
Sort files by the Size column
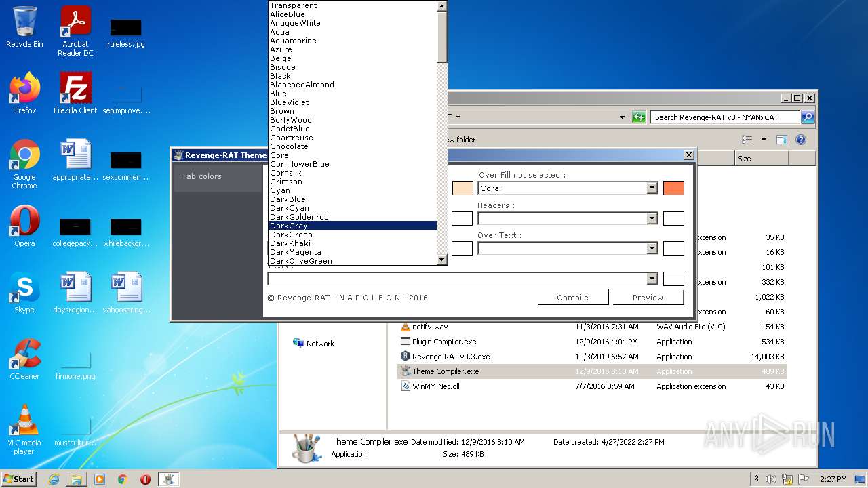[762, 159]
